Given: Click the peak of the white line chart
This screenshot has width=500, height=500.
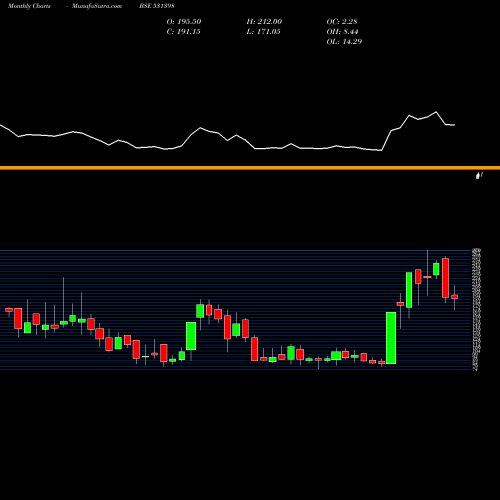Looking at the screenshot, I should (436, 112).
